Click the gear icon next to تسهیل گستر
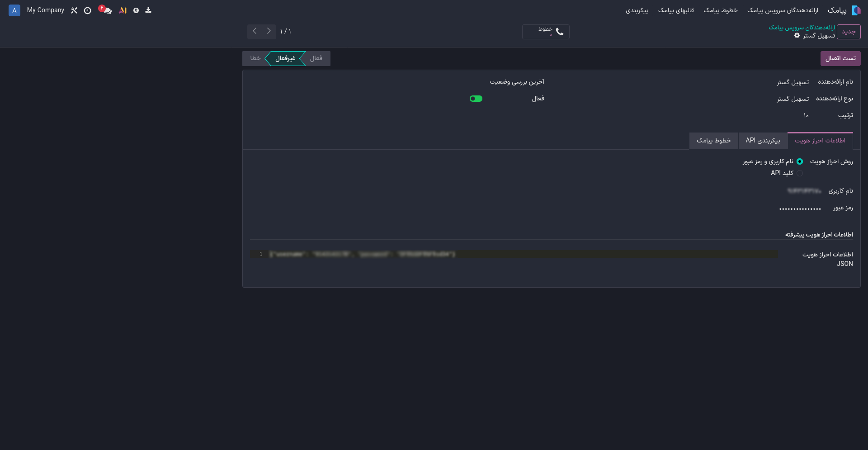 point(797,35)
